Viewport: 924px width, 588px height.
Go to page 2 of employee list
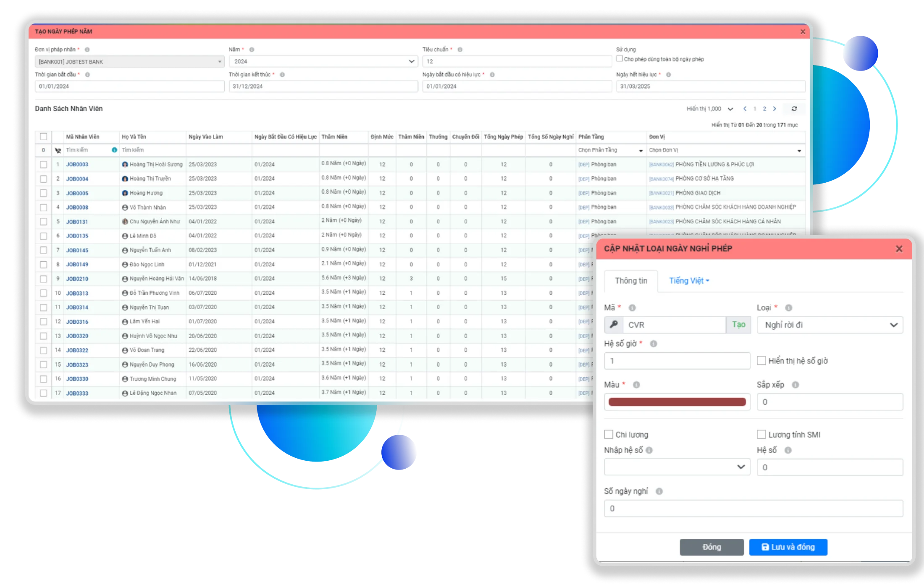pyautogui.click(x=764, y=109)
